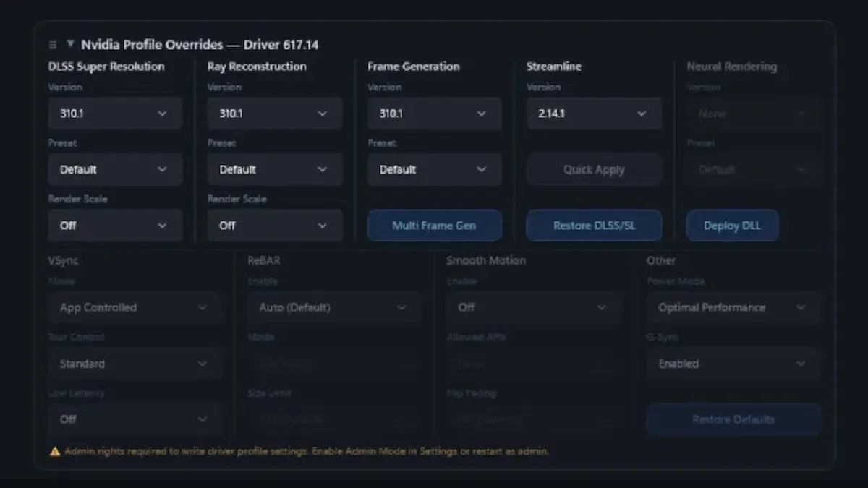Click the Nvidia Profile Overrides — Driver 617.14 title
The width and height of the screenshot is (868, 488).
click(x=200, y=45)
